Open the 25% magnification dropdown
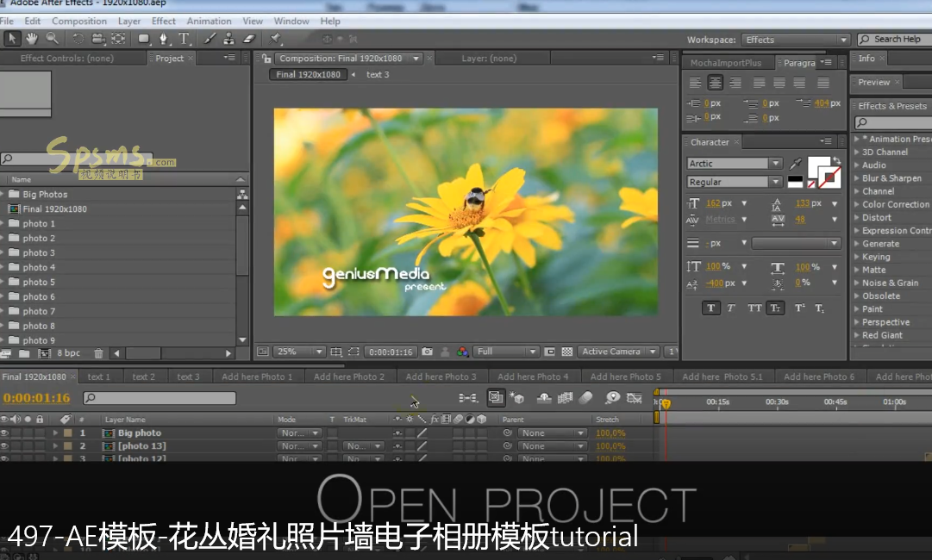 (299, 352)
